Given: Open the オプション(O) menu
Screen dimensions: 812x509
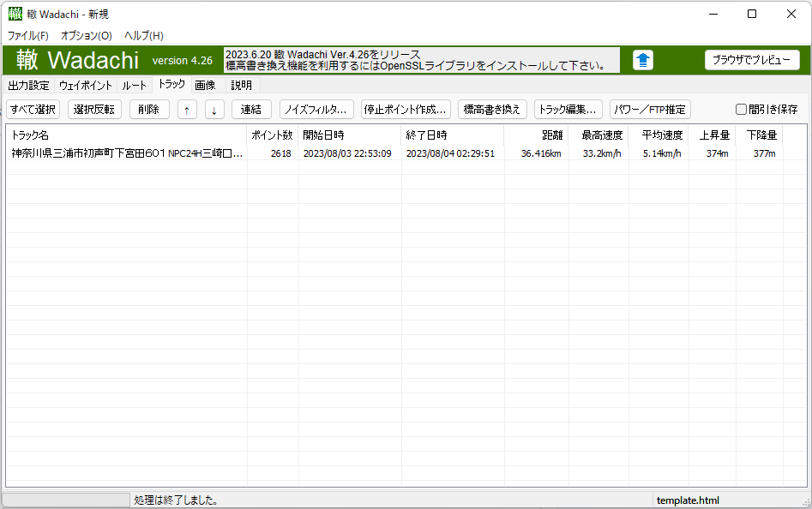Looking at the screenshot, I should (x=86, y=36).
